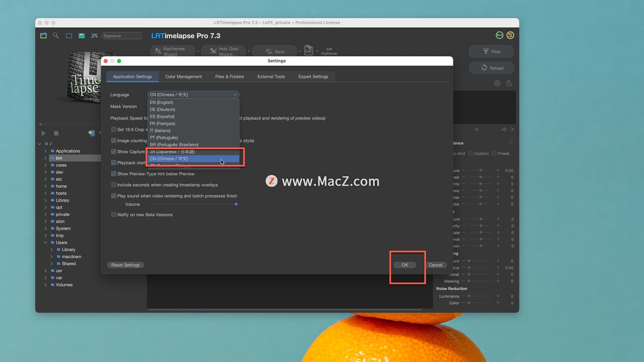The width and height of the screenshot is (644, 362).
Task: Click the right chevron next-keyframe icon
Action: [513, 129]
